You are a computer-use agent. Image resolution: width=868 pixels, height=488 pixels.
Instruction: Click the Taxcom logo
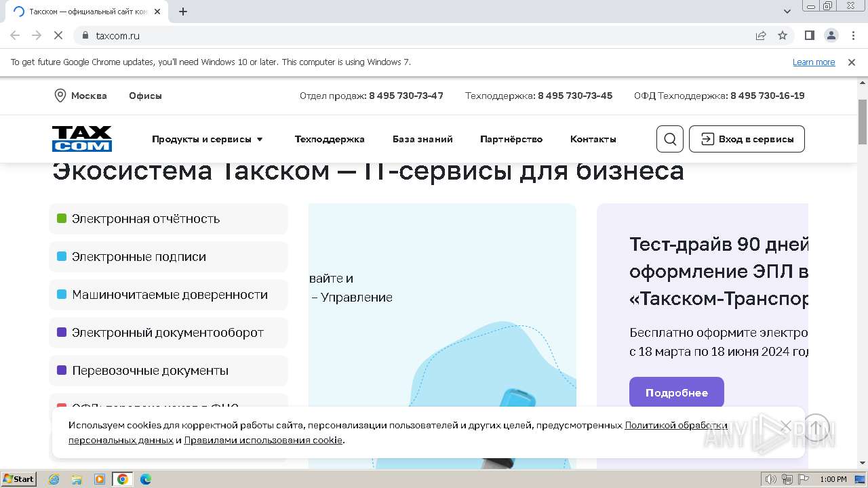[82, 139]
